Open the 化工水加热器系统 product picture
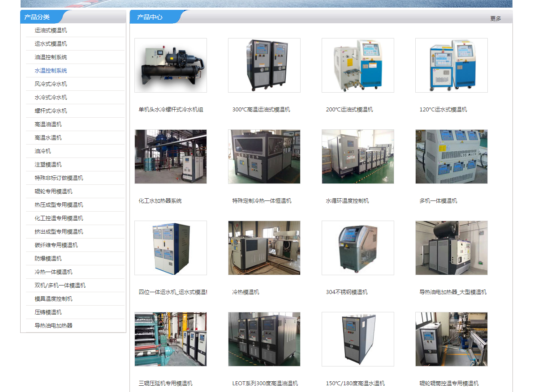 tap(171, 157)
